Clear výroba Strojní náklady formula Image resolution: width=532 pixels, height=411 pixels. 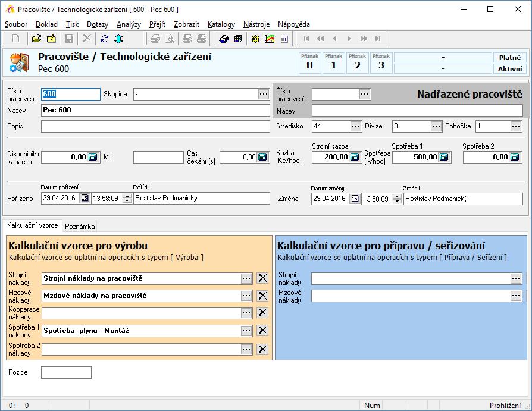[x=262, y=278]
